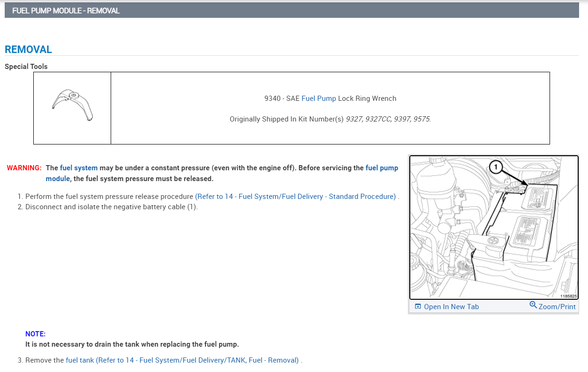Click the NOTE: label
The image size is (588, 372).
pos(36,334)
